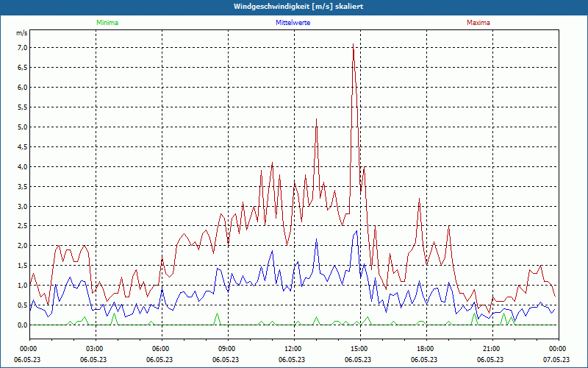
Task: Click the highest peak of the blue Mittelwerte line
Action: point(356,231)
